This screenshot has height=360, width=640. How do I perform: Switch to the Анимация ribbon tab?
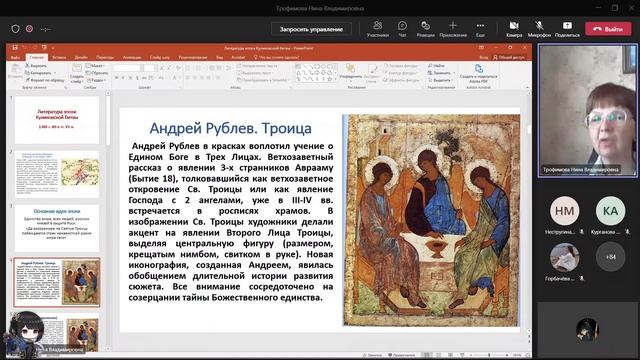coord(132,58)
